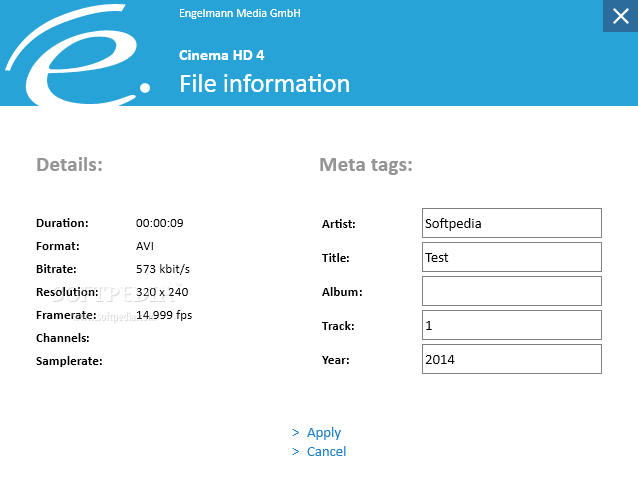The height and width of the screenshot is (479, 638).
Task: Focus the Artist field containing Softpedia
Action: (512, 223)
